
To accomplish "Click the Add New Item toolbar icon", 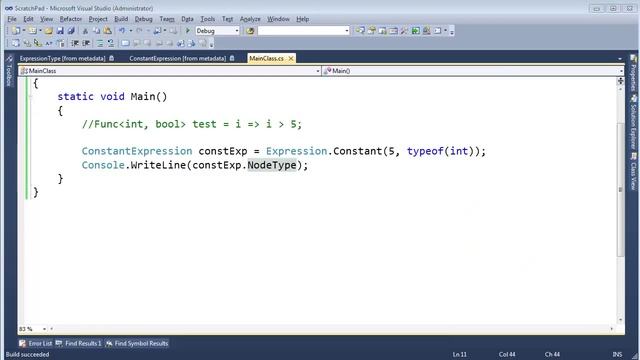I will pos(32,31).
